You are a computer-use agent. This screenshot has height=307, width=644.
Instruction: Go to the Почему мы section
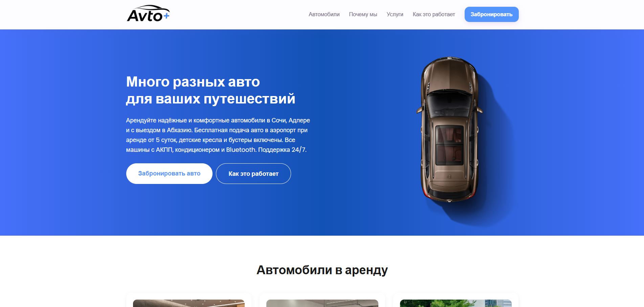tap(363, 14)
